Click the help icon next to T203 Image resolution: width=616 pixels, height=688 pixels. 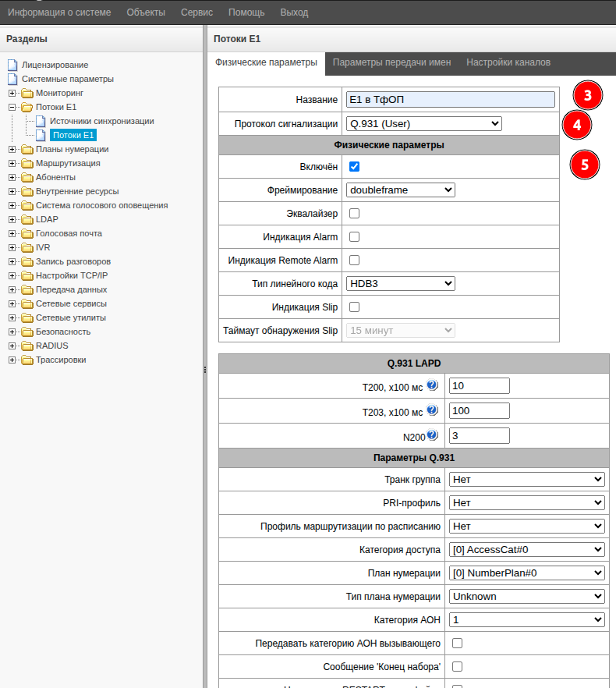(x=432, y=410)
